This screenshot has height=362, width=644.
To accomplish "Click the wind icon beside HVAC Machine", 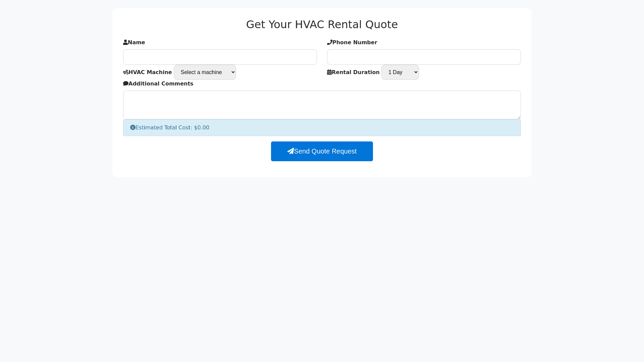I will click(x=126, y=72).
